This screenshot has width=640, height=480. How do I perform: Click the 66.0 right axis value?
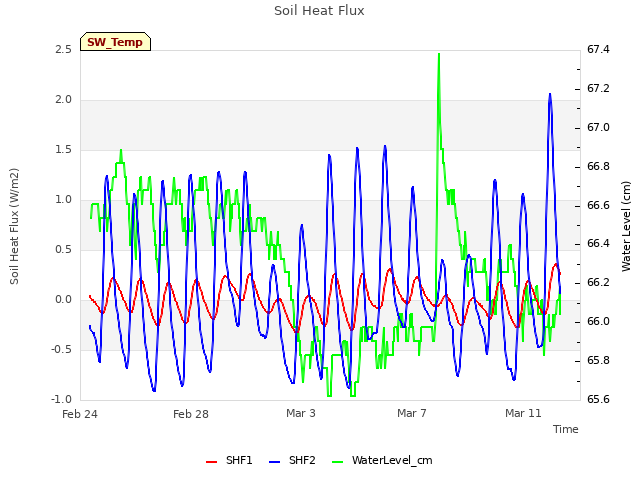pyautogui.click(x=598, y=322)
